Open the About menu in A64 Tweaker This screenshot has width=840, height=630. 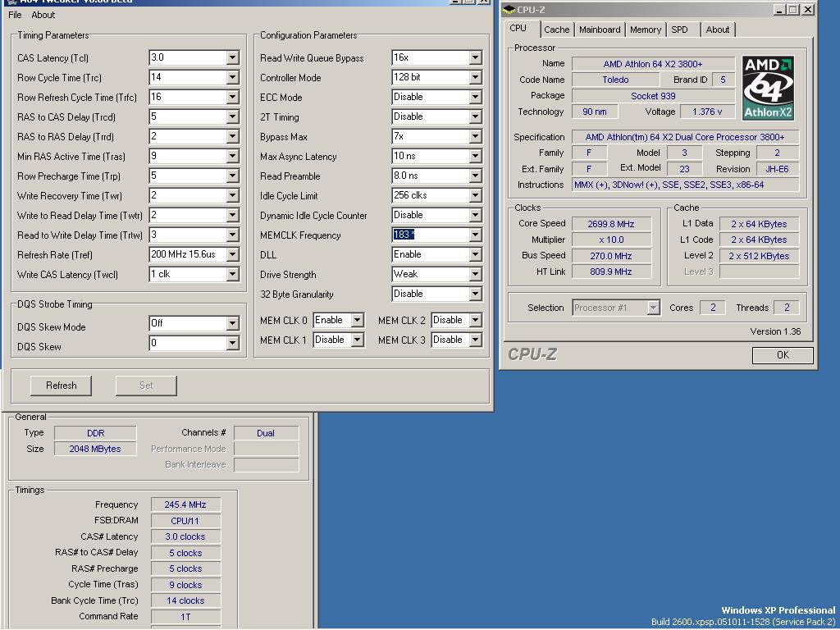[43, 15]
